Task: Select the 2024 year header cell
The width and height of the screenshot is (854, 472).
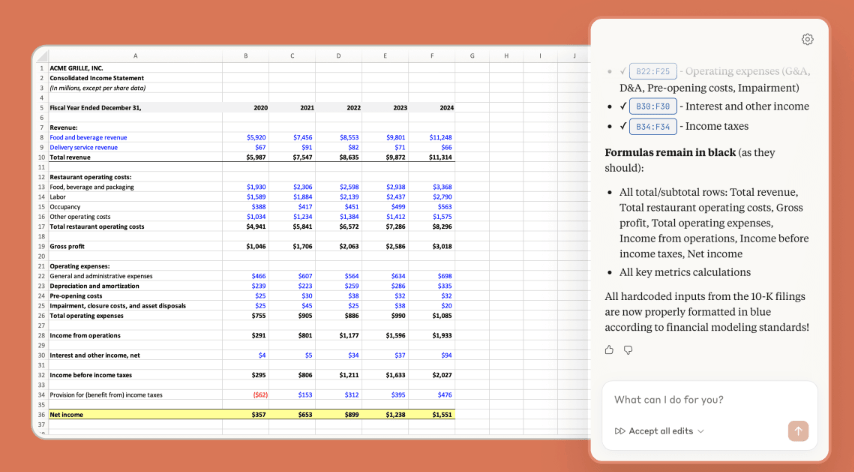Action: coord(432,108)
